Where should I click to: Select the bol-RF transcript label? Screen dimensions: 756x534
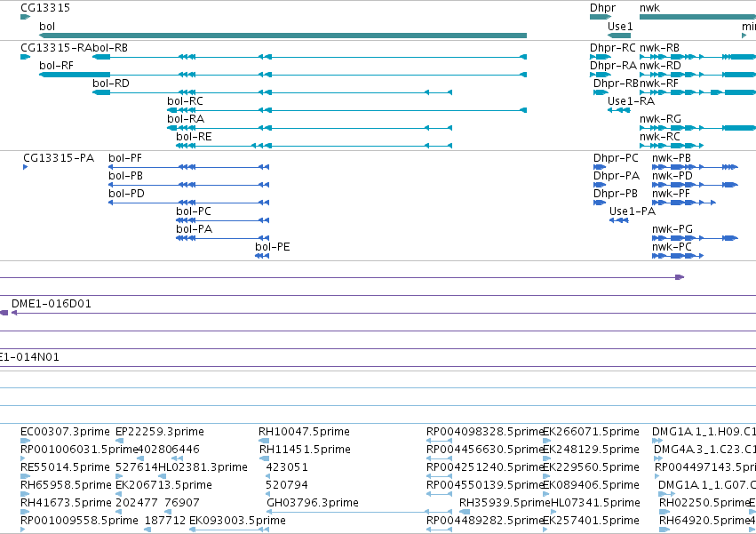click(x=56, y=66)
